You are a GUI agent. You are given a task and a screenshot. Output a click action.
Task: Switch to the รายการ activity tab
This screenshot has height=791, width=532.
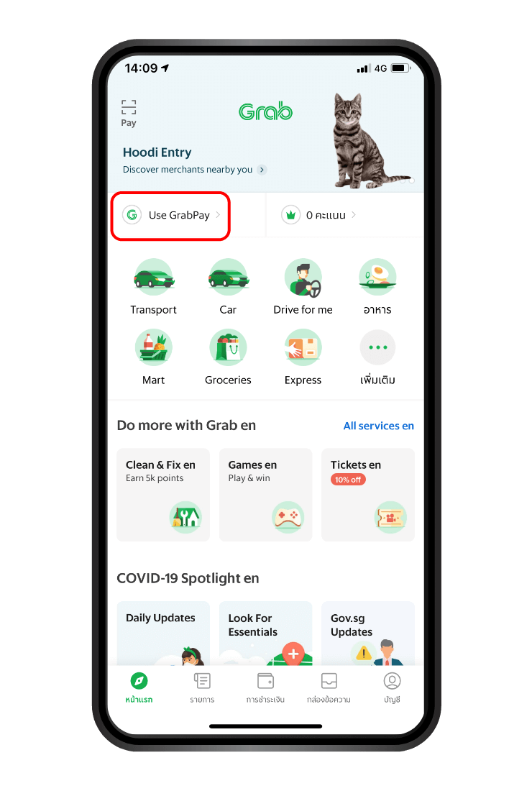pos(202,688)
